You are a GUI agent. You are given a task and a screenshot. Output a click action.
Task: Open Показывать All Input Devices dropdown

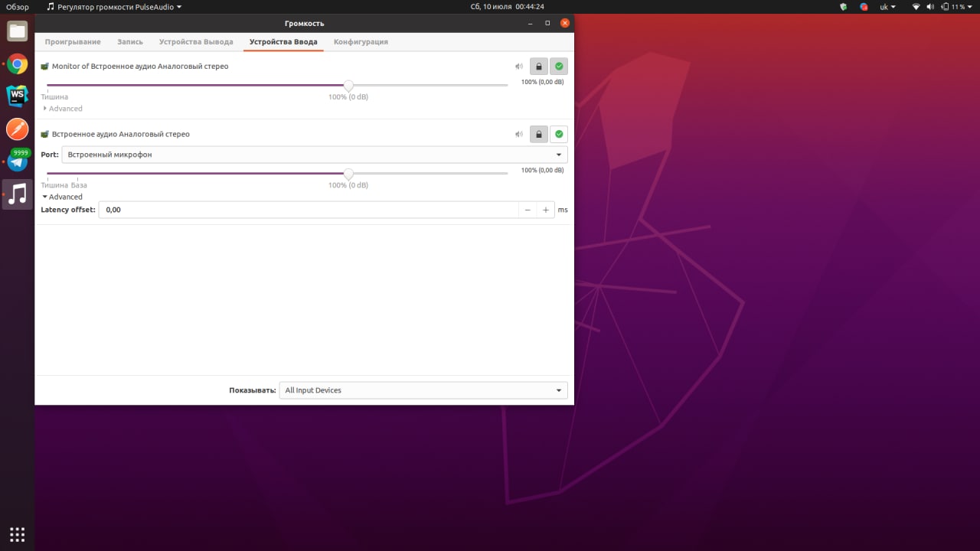[x=423, y=390]
